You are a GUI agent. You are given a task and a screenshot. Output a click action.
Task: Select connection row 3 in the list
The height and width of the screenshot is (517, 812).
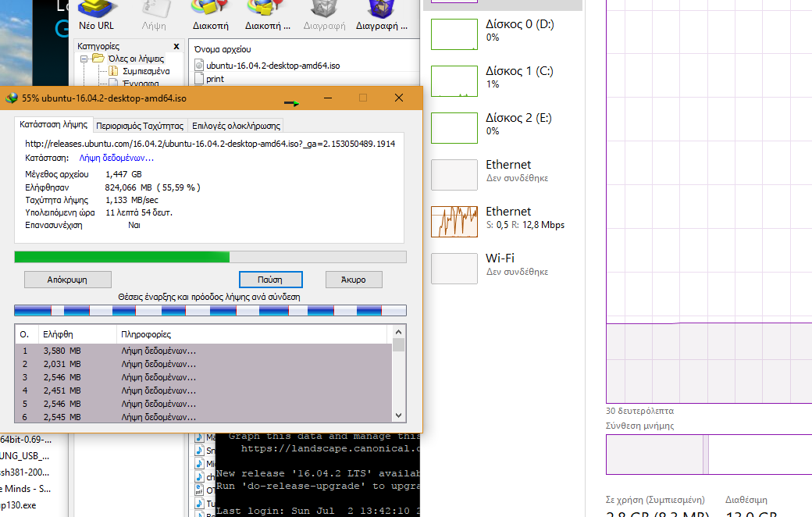[x=204, y=377]
